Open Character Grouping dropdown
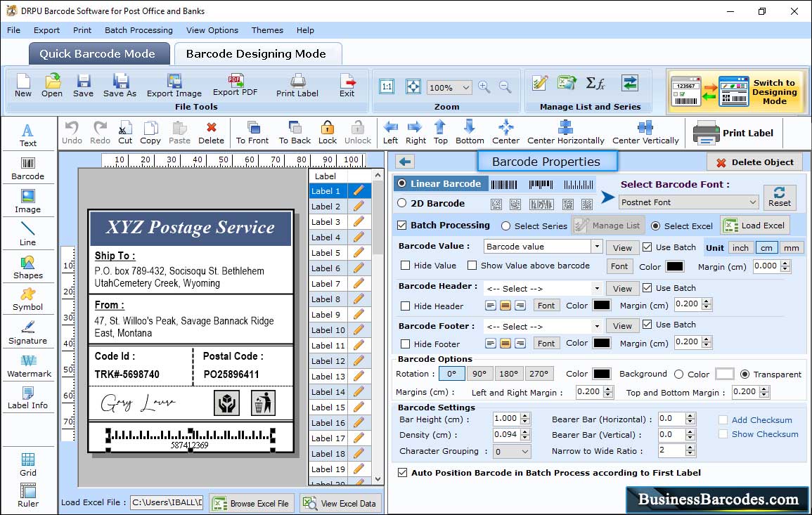 512,451
